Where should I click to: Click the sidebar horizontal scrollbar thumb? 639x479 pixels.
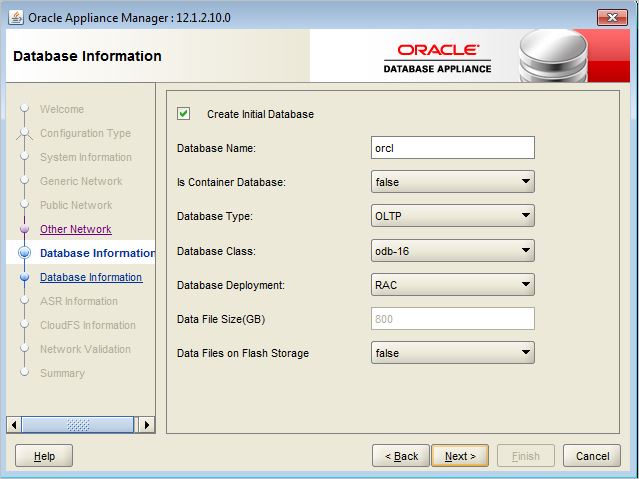point(78,425)
